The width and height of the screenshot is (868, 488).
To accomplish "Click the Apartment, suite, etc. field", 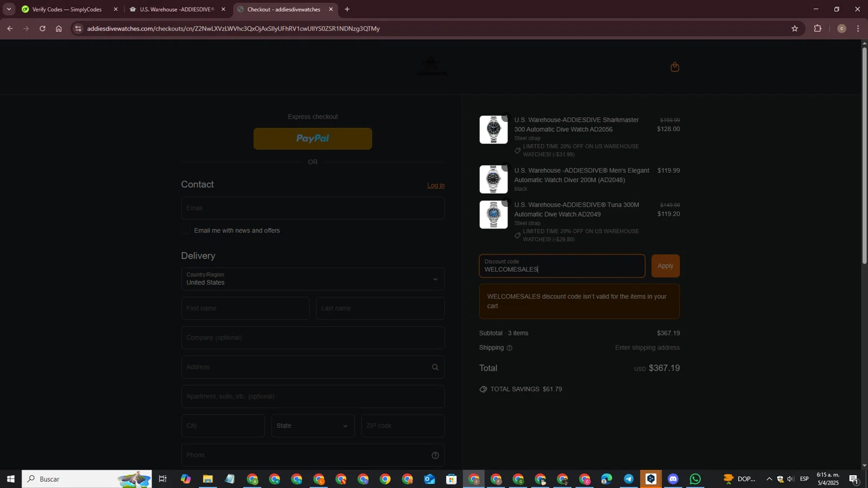I will 313,397.
